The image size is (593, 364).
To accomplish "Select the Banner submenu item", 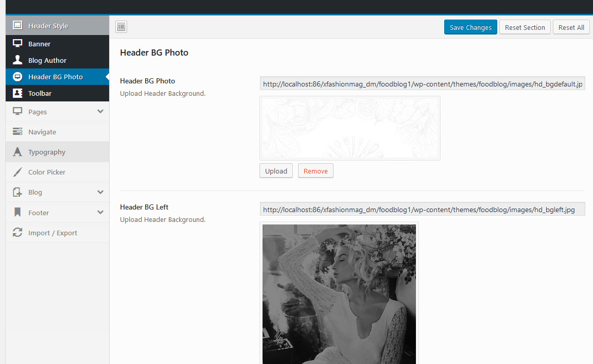I will tap(58, 44).
